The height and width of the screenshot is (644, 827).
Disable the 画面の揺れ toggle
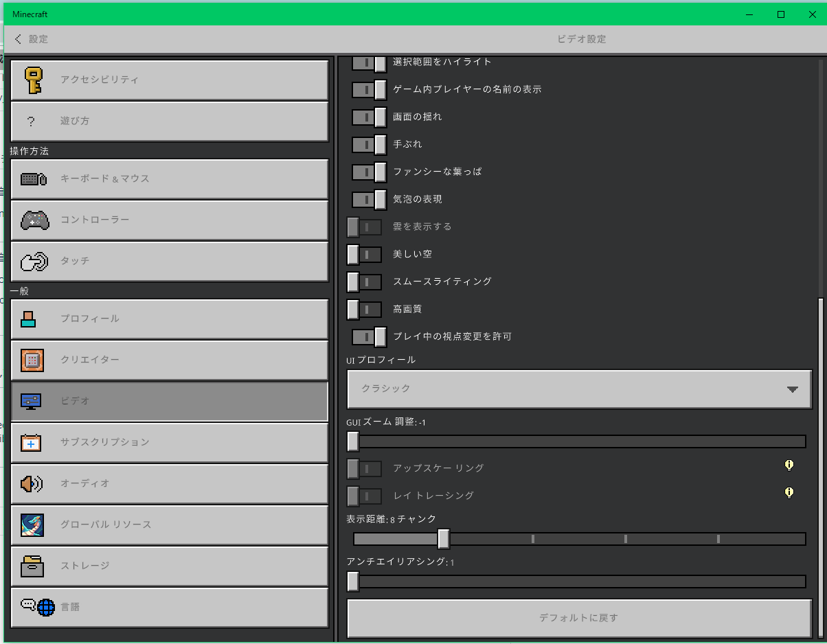coord(369,117)
